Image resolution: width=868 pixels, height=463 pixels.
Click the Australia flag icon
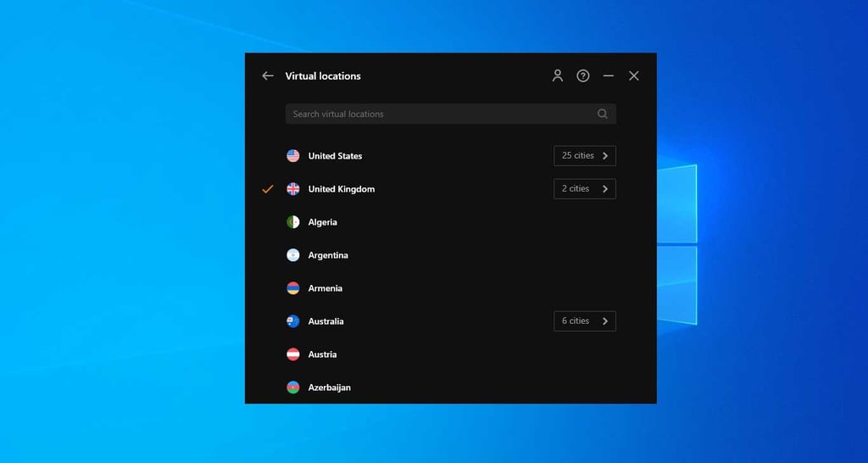pos(292,321)
